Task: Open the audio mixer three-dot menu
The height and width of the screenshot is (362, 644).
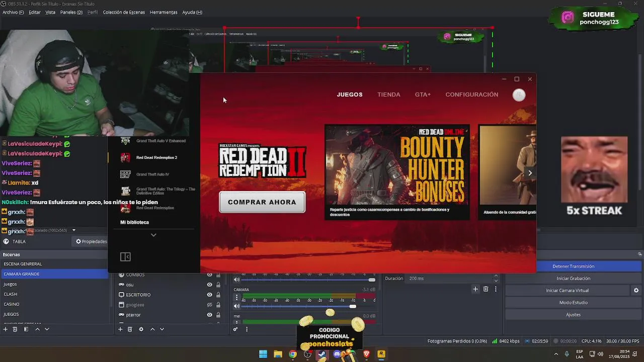Action: click(247, 329)
